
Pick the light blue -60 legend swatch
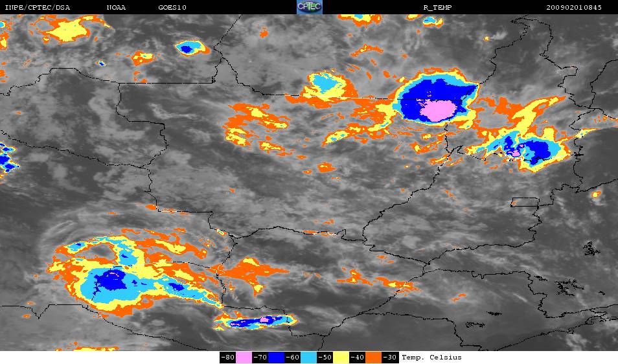(308, 358)
